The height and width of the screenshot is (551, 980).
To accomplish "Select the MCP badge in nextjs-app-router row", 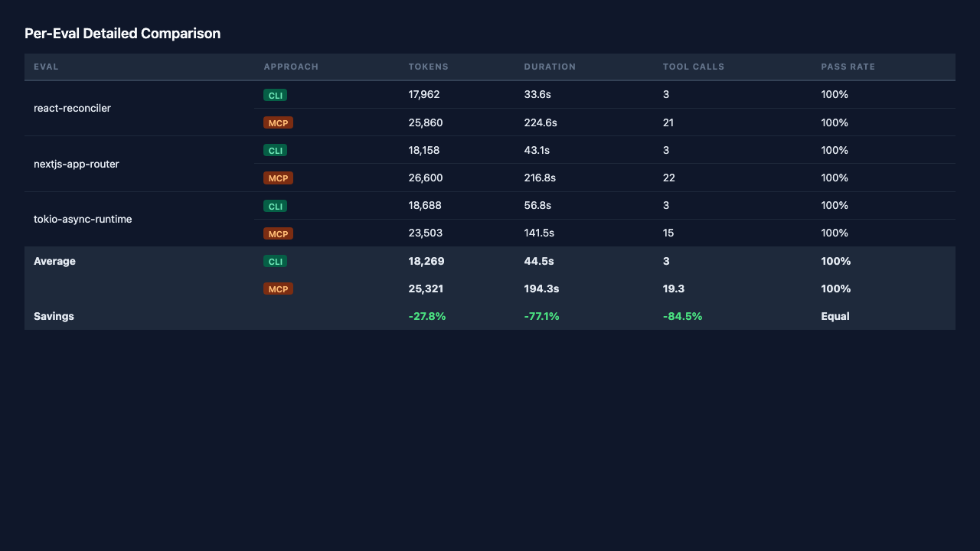I will (x=278, y=178).
